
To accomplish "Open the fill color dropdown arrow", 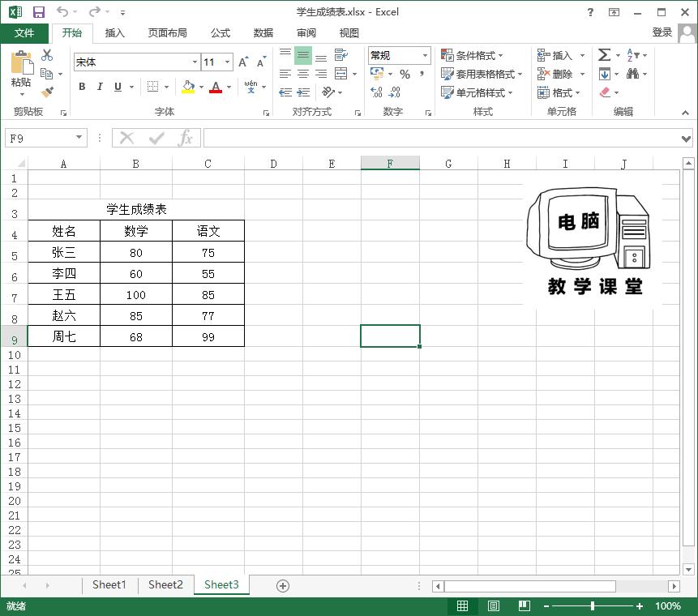I will point(200,87).
